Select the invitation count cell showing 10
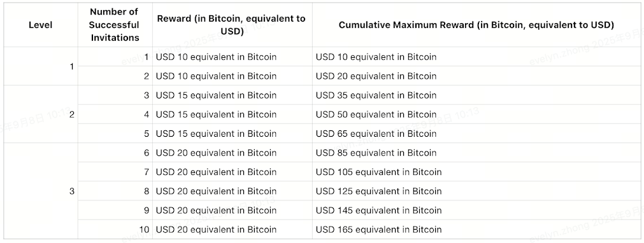 [x=115, y=230]
